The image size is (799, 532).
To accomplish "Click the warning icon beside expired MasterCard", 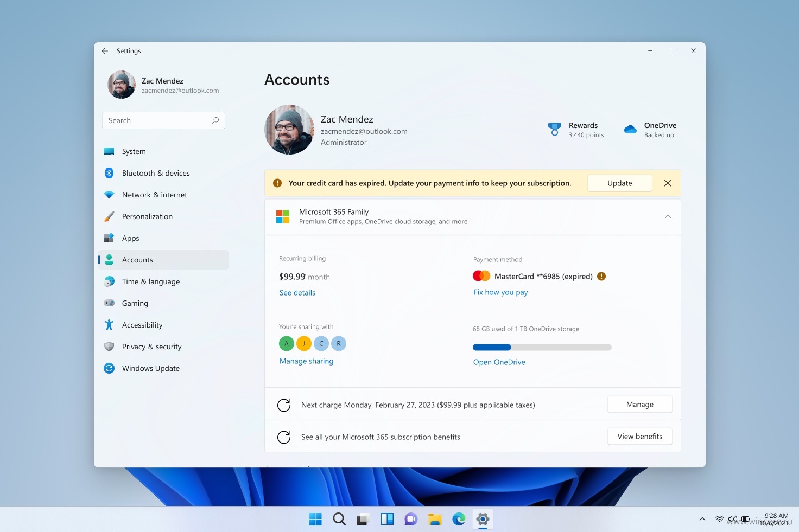I will pyautogui.click(x=601, y=276).
